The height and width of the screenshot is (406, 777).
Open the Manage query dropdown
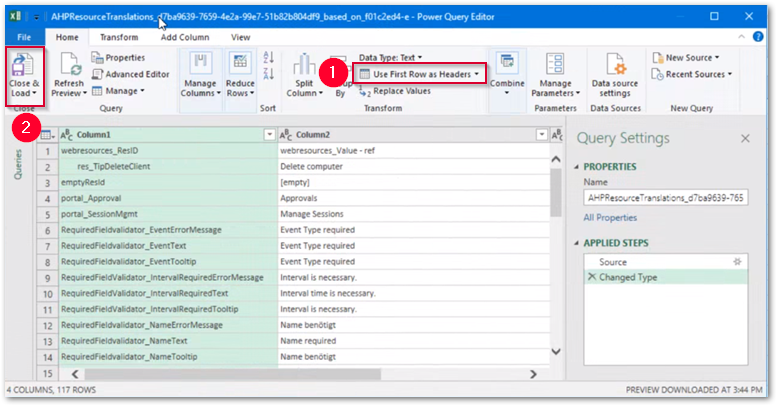click(118, 91)
